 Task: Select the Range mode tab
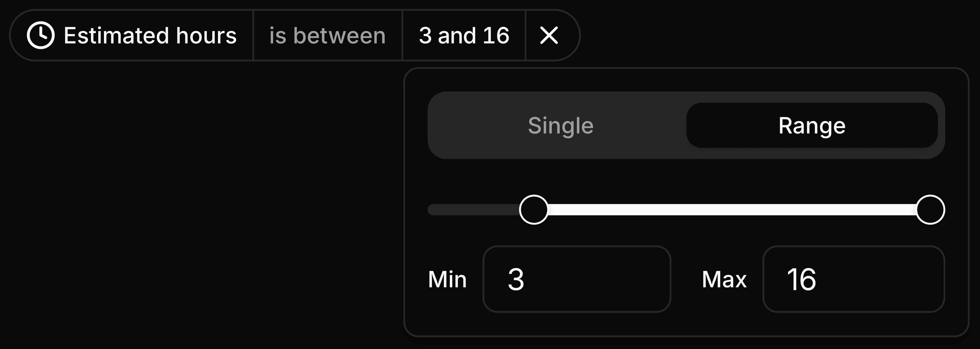coord(812,126)
